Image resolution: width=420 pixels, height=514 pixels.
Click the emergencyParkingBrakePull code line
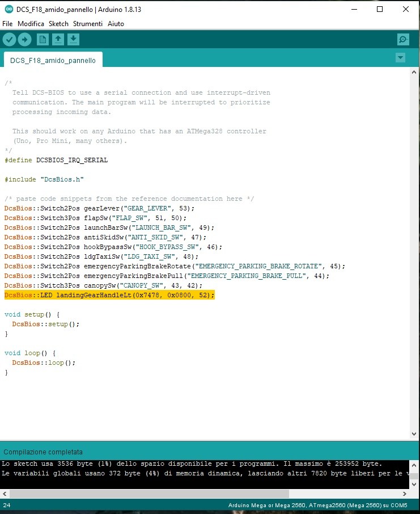(167, 276)
